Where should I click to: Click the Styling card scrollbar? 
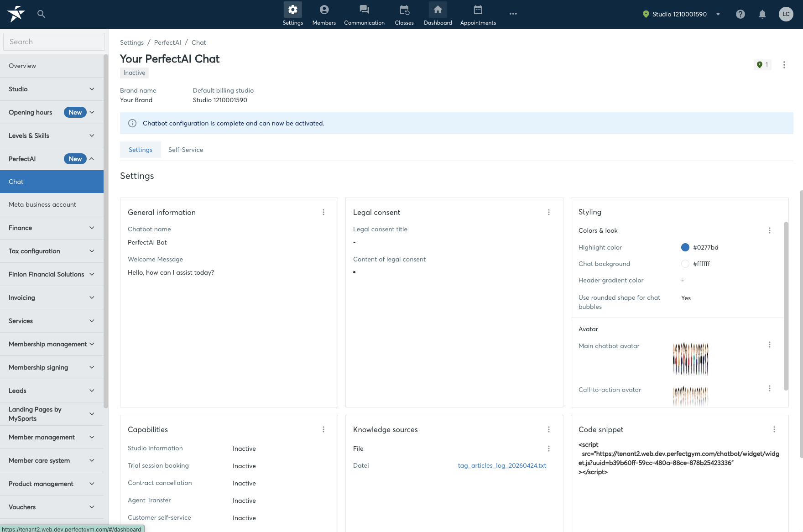coord(786,306)
